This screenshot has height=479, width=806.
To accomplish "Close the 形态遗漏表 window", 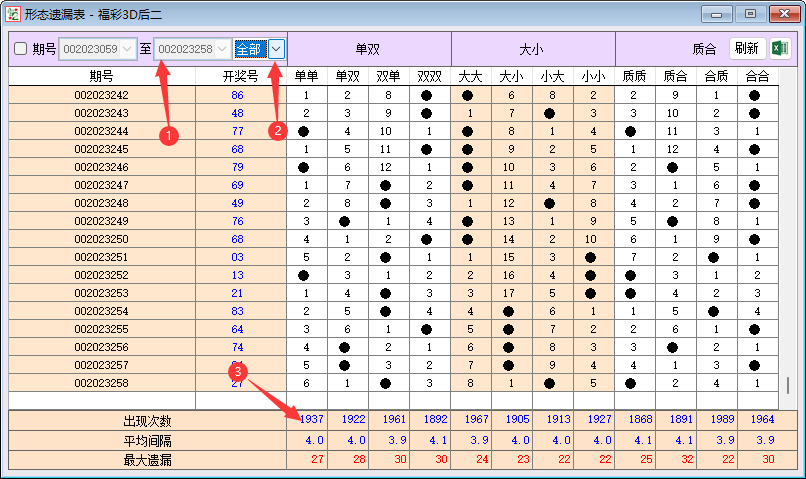I will point(783,14).
